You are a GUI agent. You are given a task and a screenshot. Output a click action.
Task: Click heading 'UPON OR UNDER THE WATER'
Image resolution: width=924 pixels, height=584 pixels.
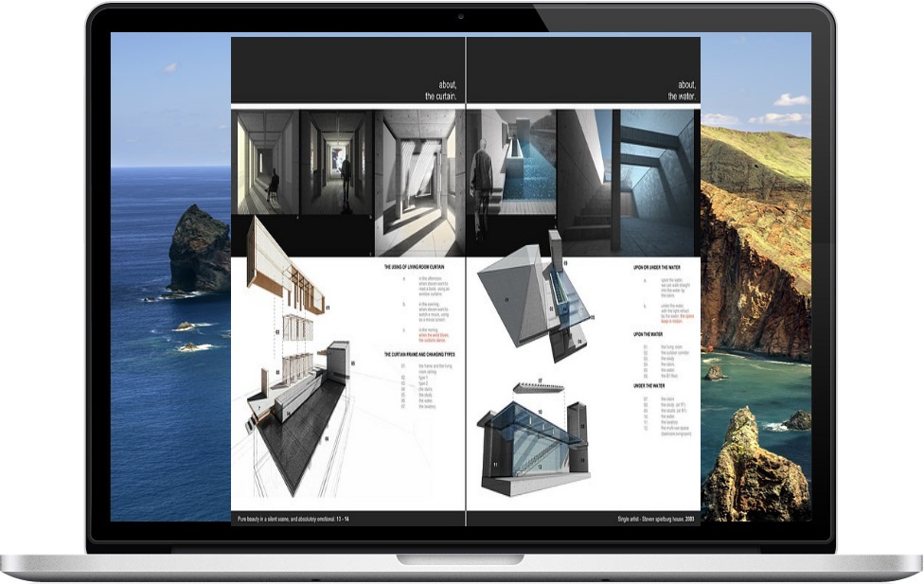point(656,268)
